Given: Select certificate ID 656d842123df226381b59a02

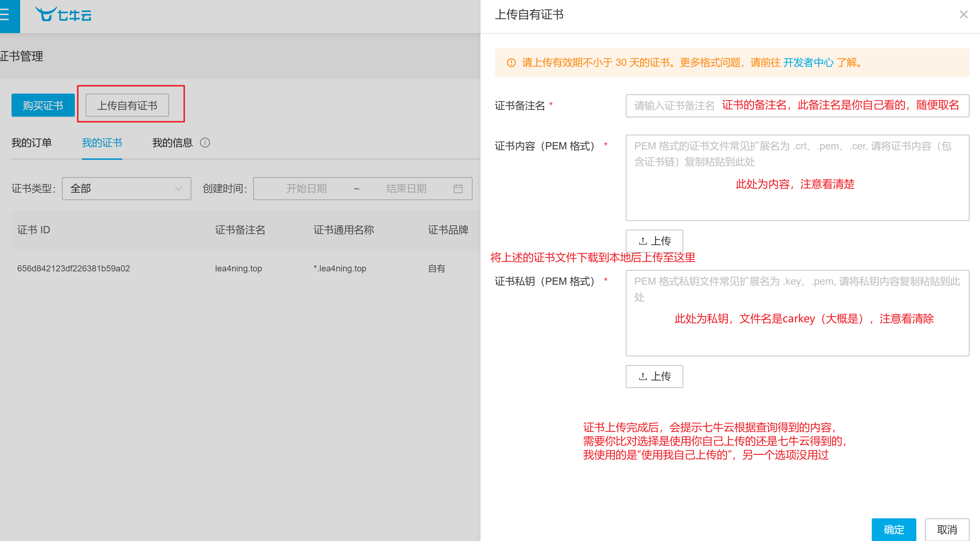Looking at the screenshot, I should (73, 269).
